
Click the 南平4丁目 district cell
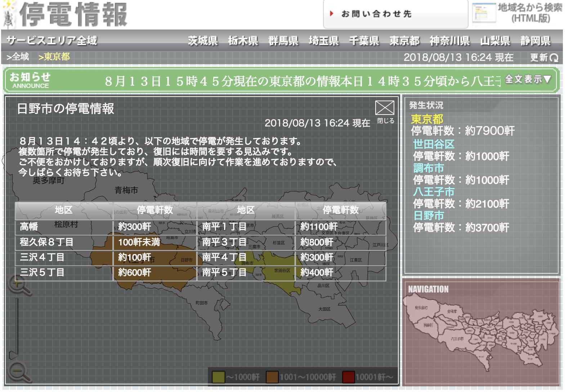click(x=246, y=257)
